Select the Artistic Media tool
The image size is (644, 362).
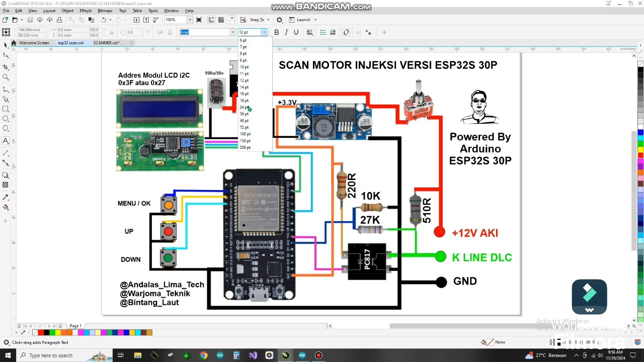point(6,99)
